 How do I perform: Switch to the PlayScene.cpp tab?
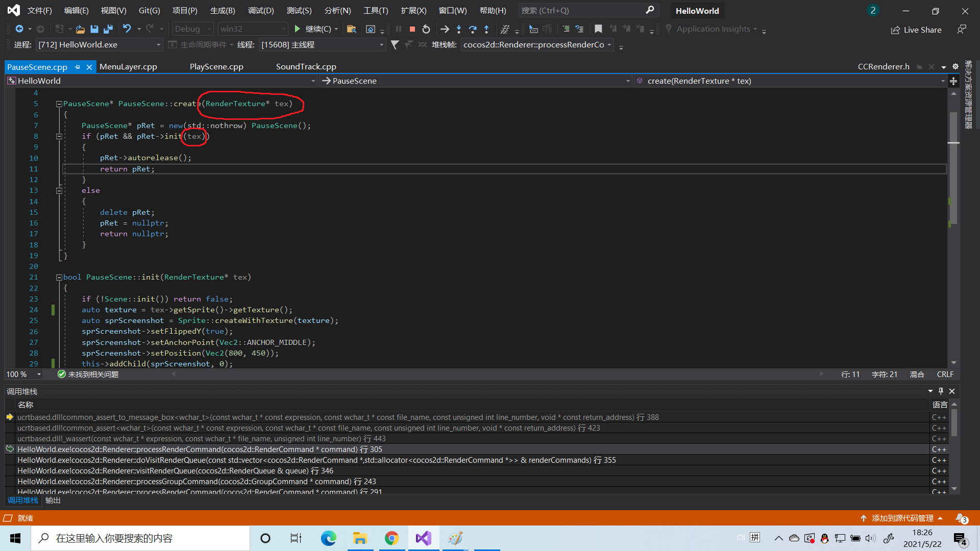[x=216, y=67]
